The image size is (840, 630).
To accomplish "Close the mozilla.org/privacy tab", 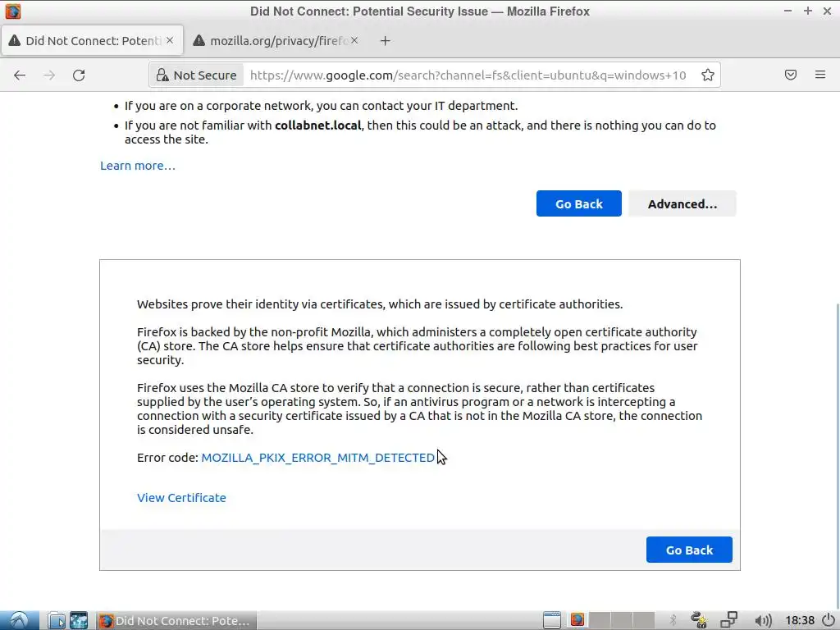I will tap(354, 40).
